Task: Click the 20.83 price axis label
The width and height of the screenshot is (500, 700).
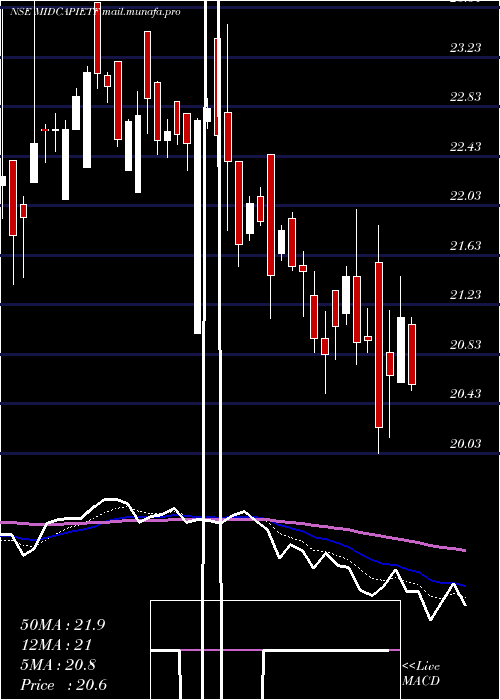Action: tap(466, 345)
